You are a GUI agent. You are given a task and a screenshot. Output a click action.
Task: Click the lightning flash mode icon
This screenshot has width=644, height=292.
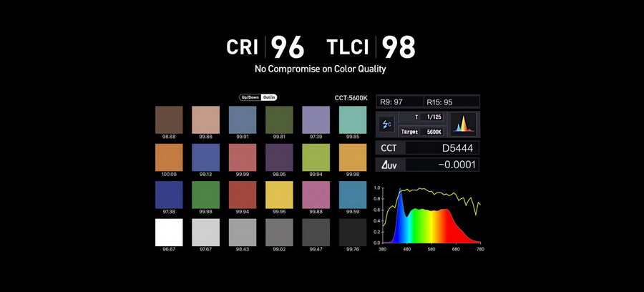pyautogui.click(x=386, y=124)
